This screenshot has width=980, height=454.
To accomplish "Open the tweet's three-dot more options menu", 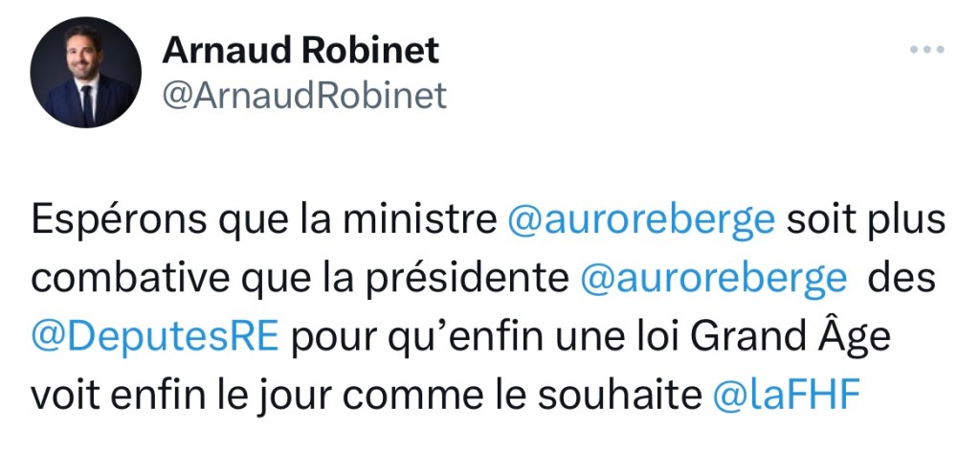I will 926,51.
